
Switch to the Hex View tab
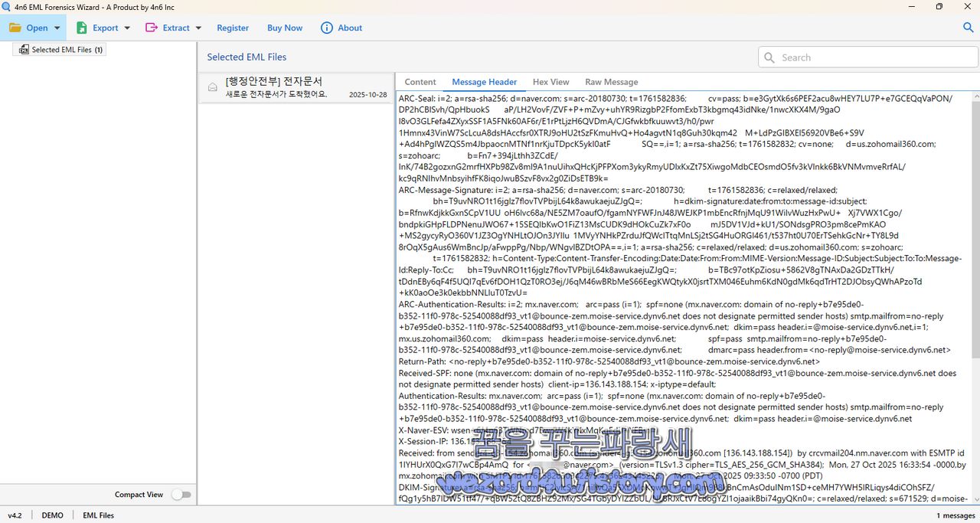point(551,82)
